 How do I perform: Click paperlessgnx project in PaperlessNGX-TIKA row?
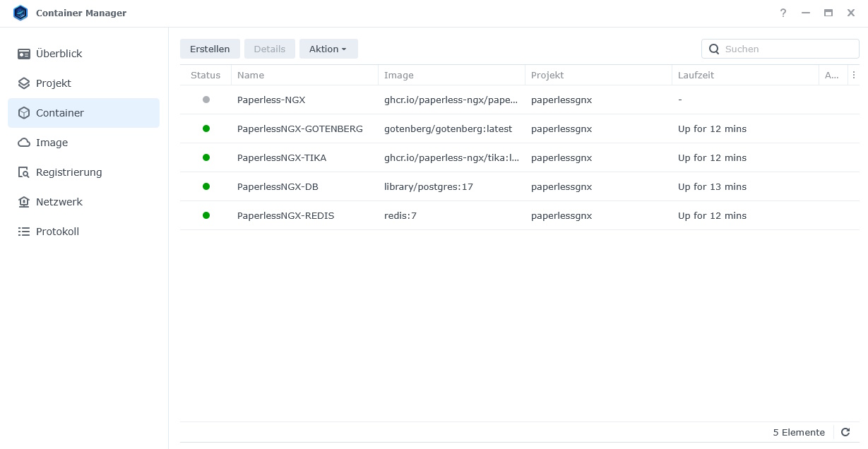tap(561, 157)
